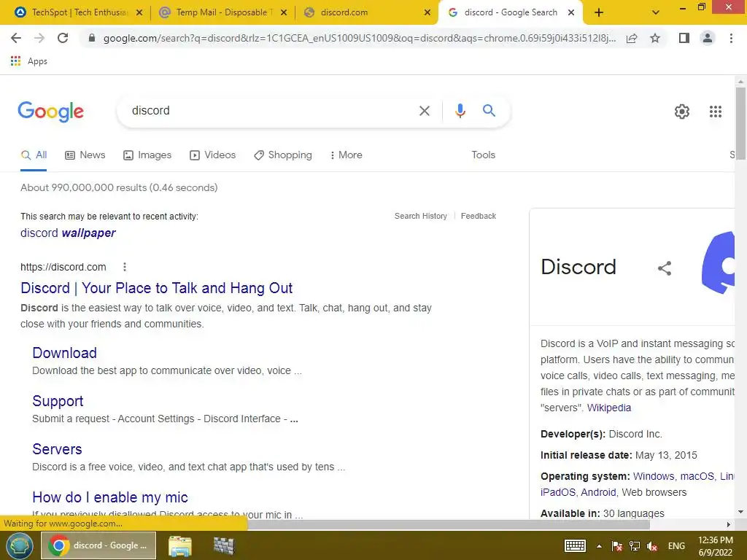The height and width of the screenshot is (560, 747).
Task: Click the on-screen keyboard tray icon
Action: pyautogui.click(x=575, y=545)
